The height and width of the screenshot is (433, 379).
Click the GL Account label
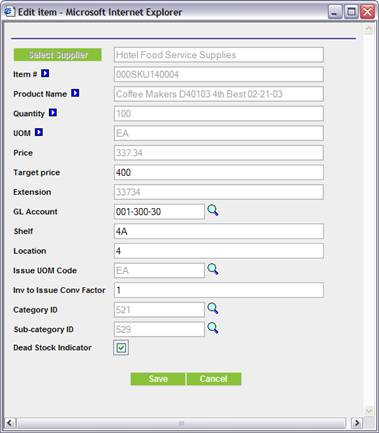click(x=35, y=212)
